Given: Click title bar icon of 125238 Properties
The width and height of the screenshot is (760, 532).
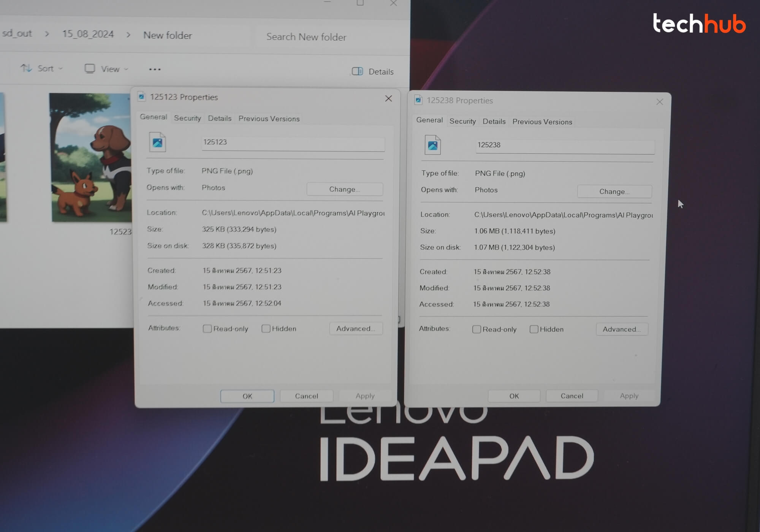Looking at the screenshot, I should coord(418,100).
